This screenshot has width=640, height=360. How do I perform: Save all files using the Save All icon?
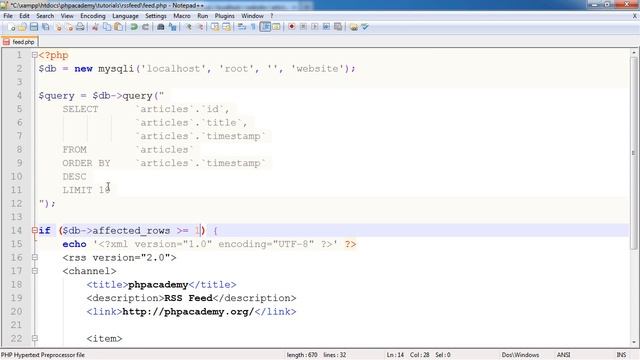coord(46,27)
